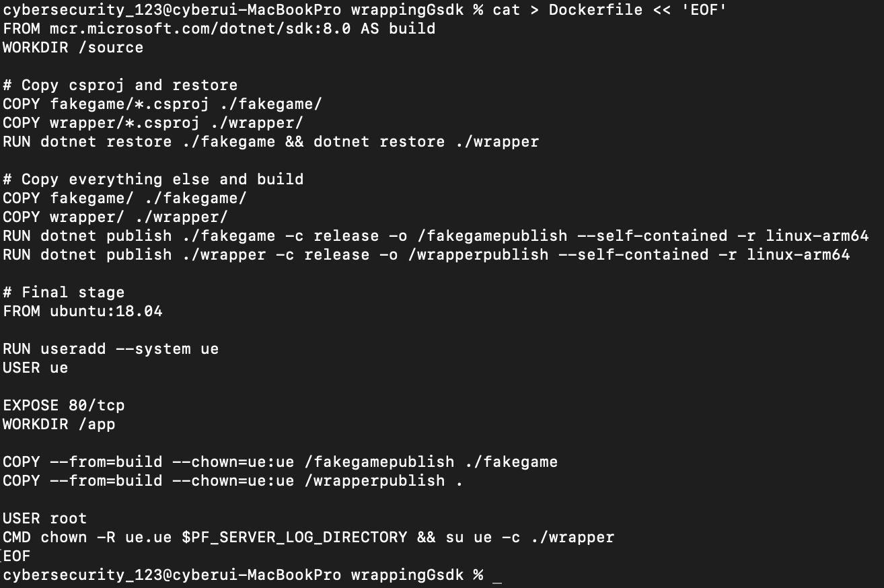Image resolution: width=884 pixels, height=588 pixels.
Task: Click the mcr.microsoft.com/dotnet/sdk:8.0 image name
Action: pos(200,29)
